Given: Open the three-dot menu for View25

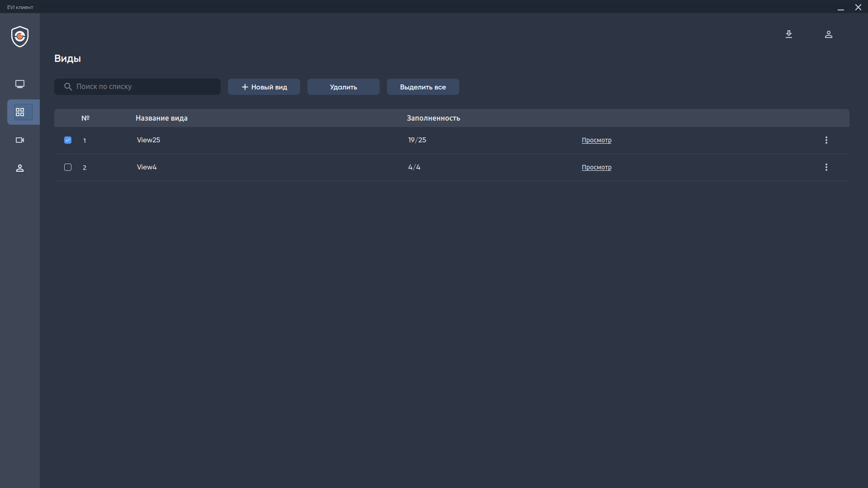Looking at the screenshot, I should (x=826, y=140).
